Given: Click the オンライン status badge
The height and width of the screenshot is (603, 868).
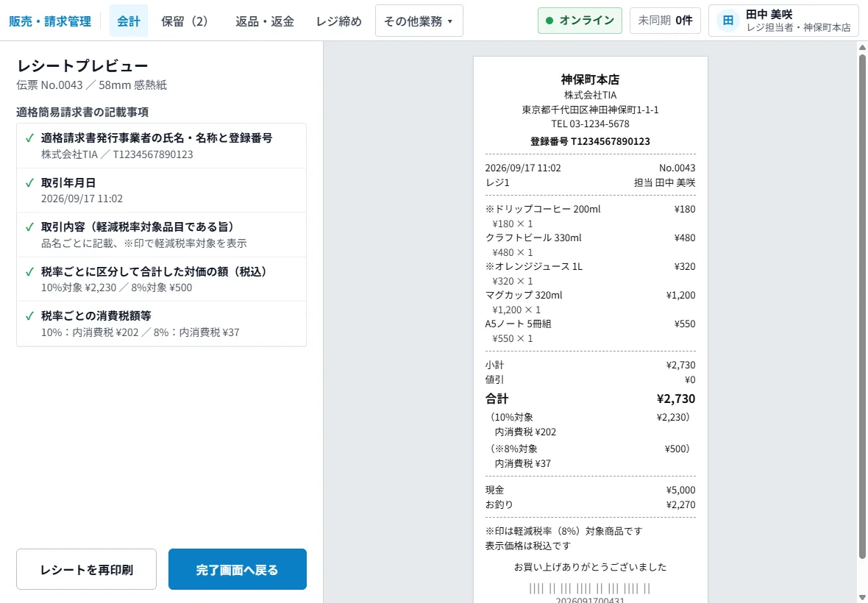Looking at the screenshot, I should click(580, 21).
